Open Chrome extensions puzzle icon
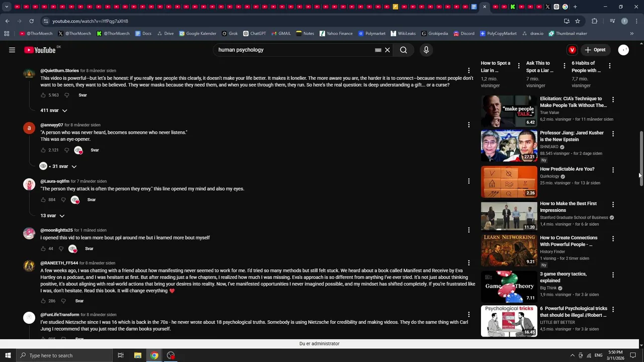Viewport: 644px width, 362px height. (x=595, y=21)
